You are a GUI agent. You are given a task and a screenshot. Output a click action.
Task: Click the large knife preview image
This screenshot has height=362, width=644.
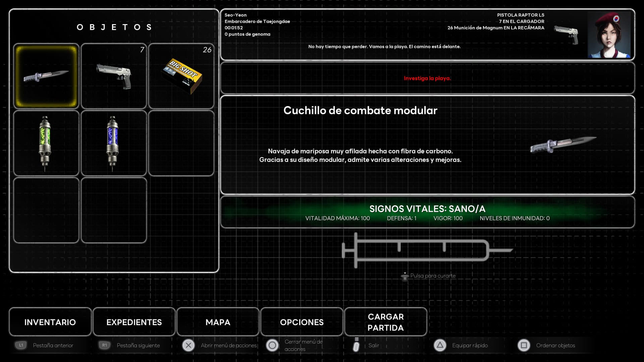pyautogui.click(x=563, y=144)
